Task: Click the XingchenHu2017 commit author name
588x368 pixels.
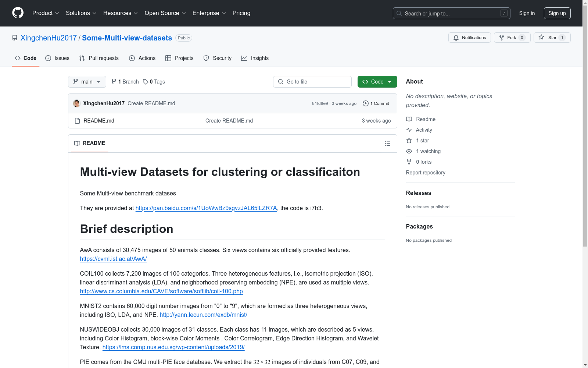Action: click(104, 103)
